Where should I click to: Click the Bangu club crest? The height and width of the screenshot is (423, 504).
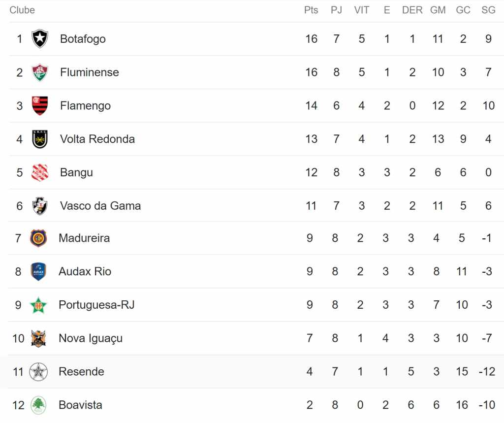pyautogui.click(x=40, y=172)
